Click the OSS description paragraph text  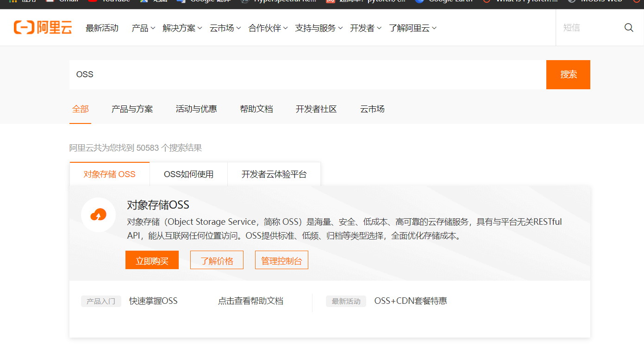tap(344, 229)
